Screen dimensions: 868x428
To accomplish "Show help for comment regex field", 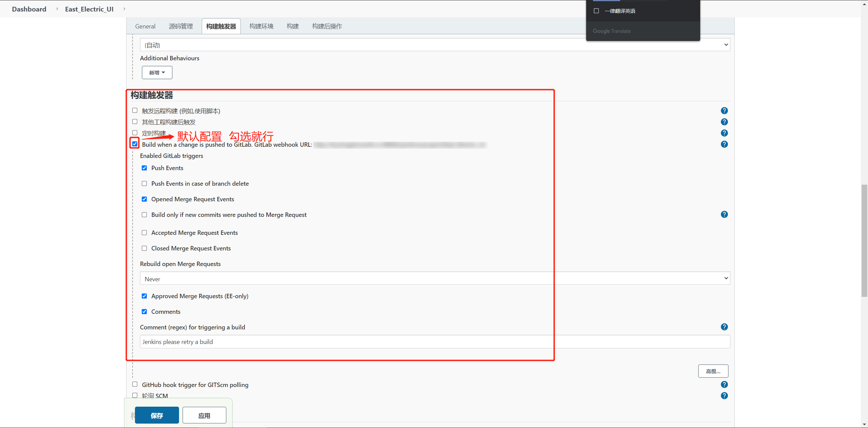I will [724, 327].
